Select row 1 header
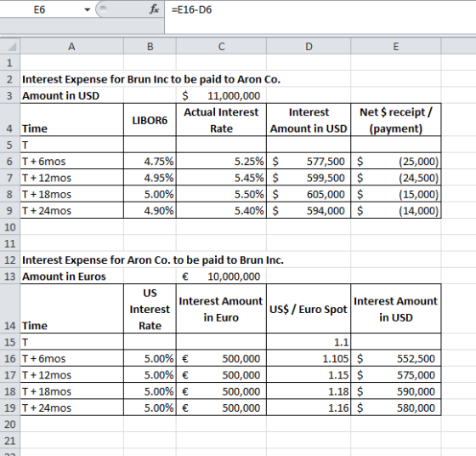476x456 pixels. 9,63
